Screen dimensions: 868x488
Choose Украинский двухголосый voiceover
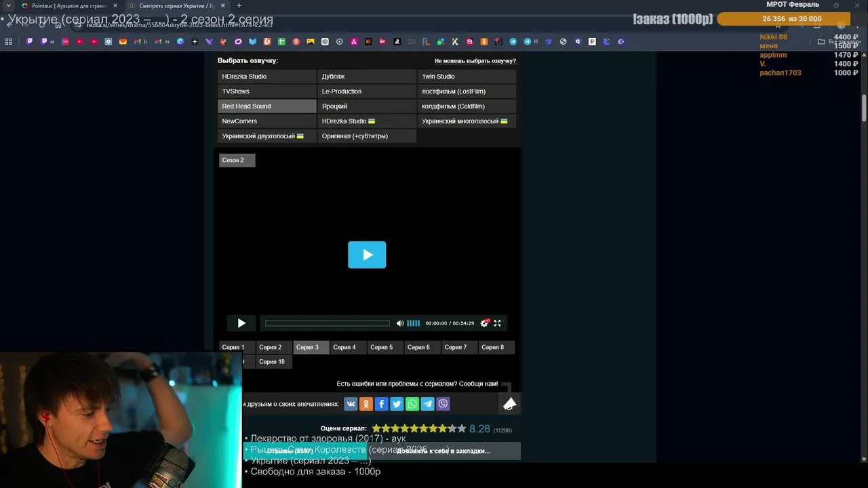267,136
